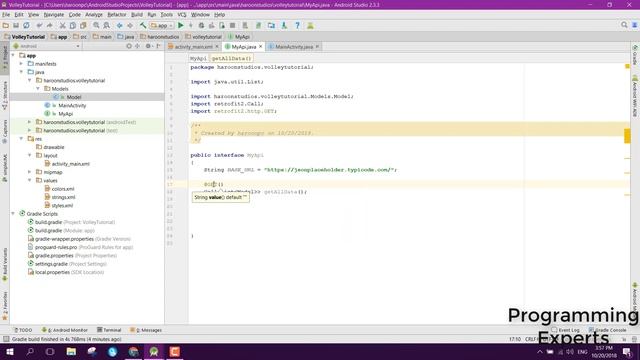Click the toolbar Help question mark icon
Screen dimensions: 640x360
point(298,25)
